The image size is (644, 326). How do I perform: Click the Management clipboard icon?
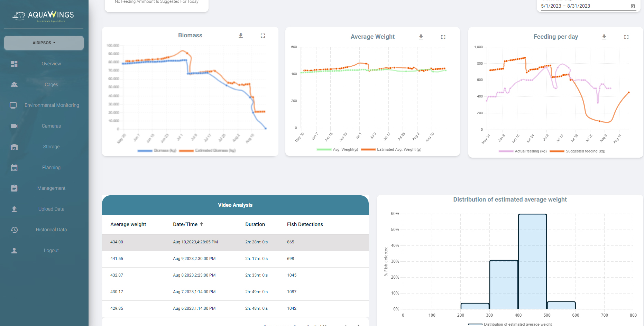[14, 188]
